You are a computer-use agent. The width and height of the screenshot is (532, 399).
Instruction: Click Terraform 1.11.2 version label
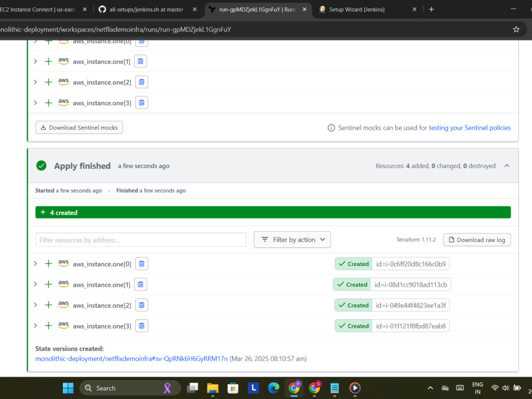click(x=416, y=240)
